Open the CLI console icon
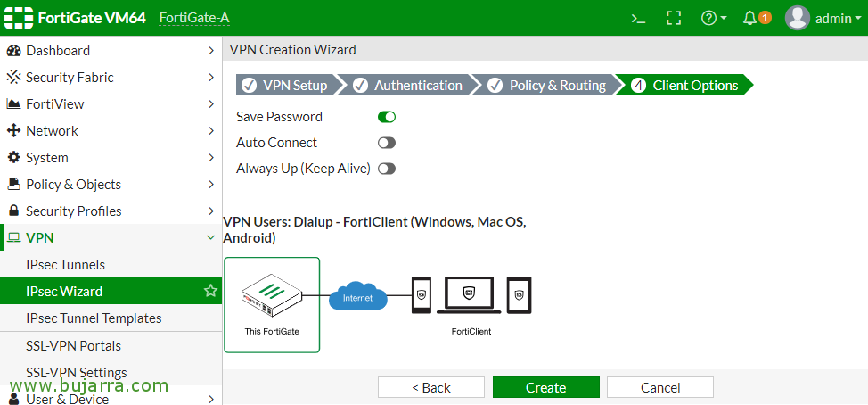 pos(639,18)
